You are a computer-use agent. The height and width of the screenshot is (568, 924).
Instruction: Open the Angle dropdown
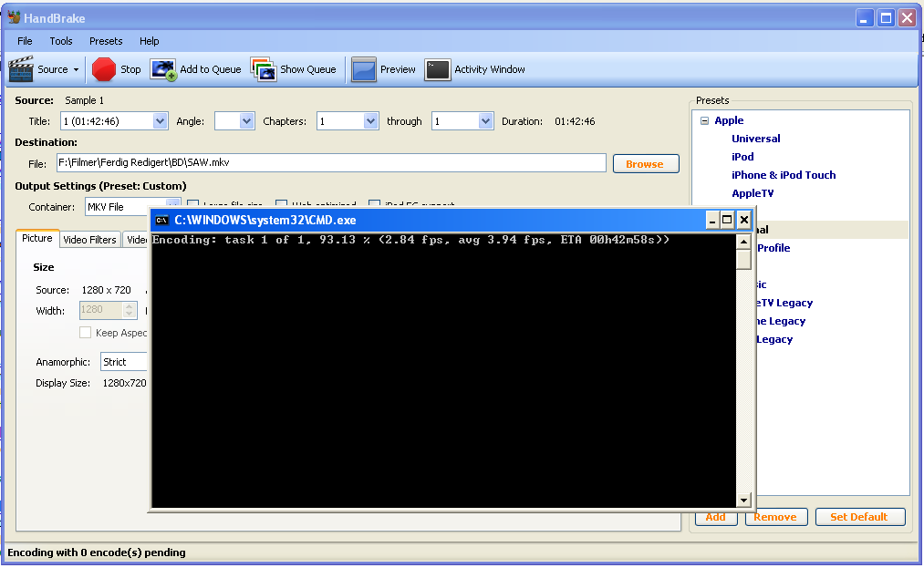coord(247,121)
